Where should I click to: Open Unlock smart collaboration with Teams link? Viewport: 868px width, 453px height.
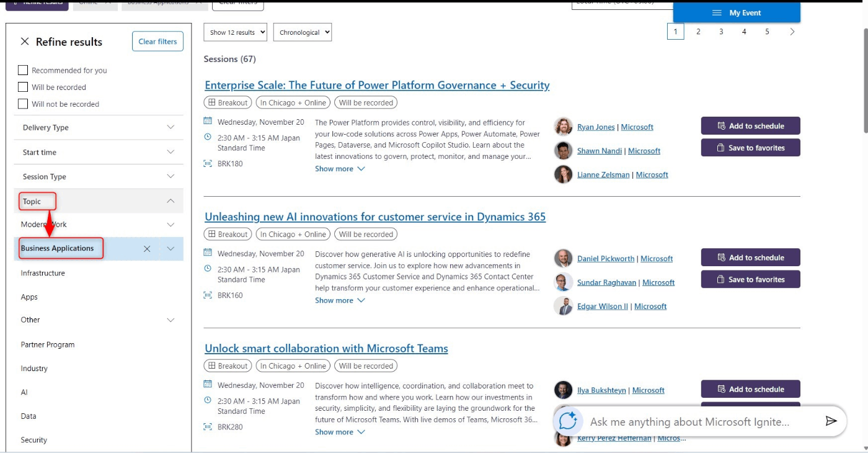(x=326, y=348)
